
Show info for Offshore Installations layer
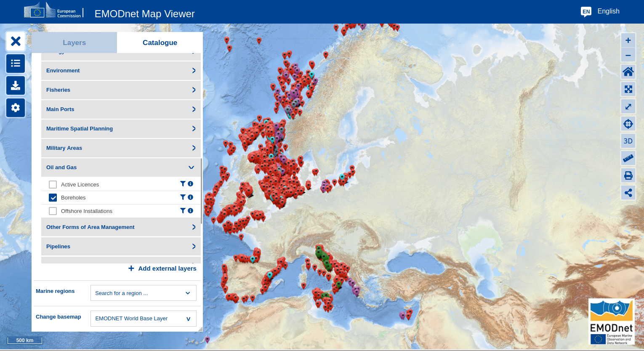(x=190, y=211)
